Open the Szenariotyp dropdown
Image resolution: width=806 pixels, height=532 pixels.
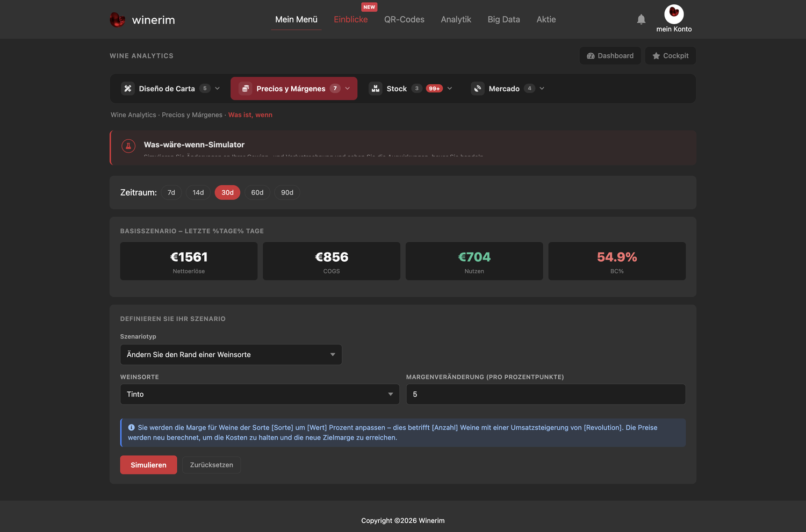pyautogui.click(x=231, y=355)
